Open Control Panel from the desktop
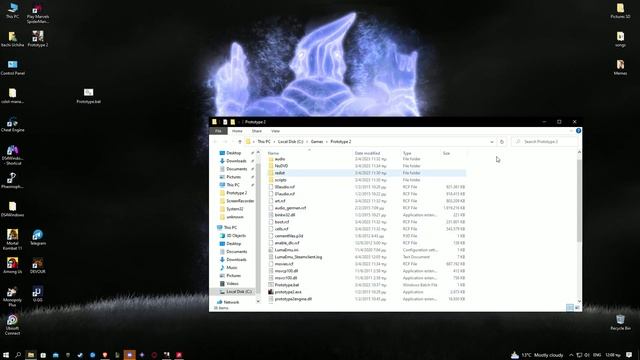This screenshot has height=360, width=640. [x=13, y=67]
